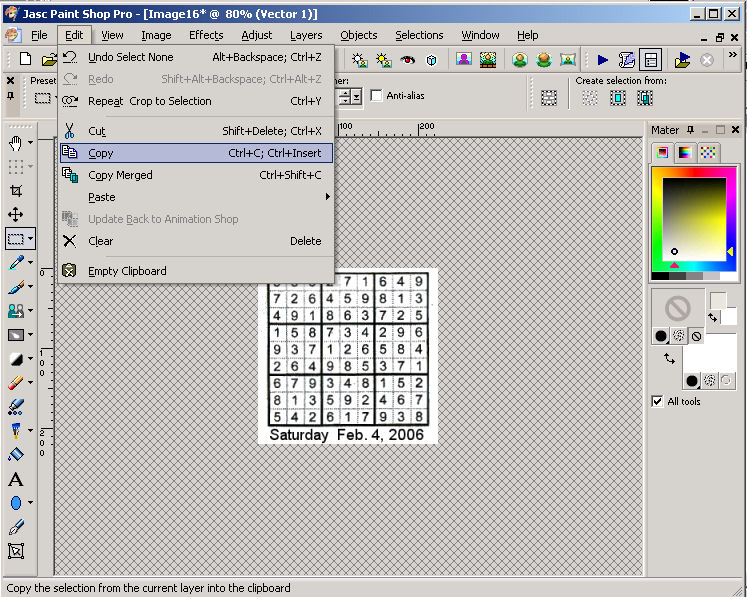Select the Text tool
The height and width of the screenshot is (597, 747).
[x=16, y=479]
